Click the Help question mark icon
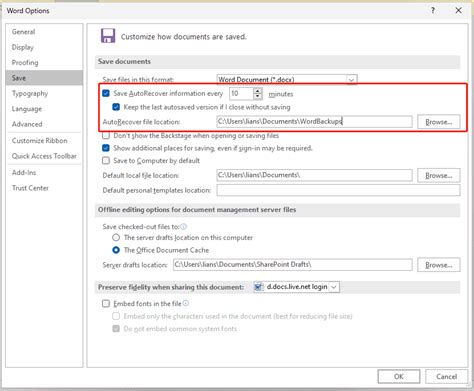Viewport: 474px width, 391px height. tap(433, 11)
